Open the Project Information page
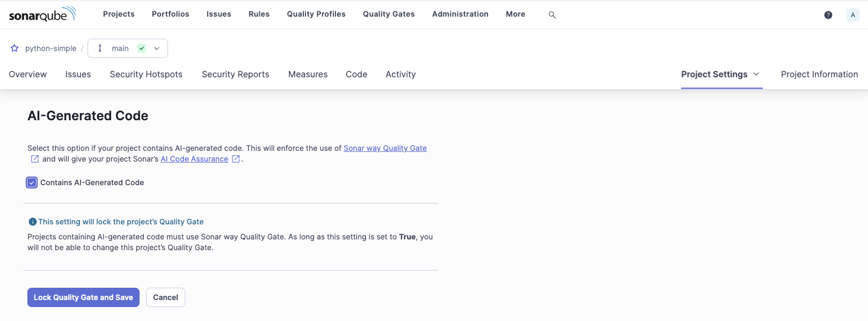Screen dimensions: 868x321 pyautogui.click(x=819, y=75)
